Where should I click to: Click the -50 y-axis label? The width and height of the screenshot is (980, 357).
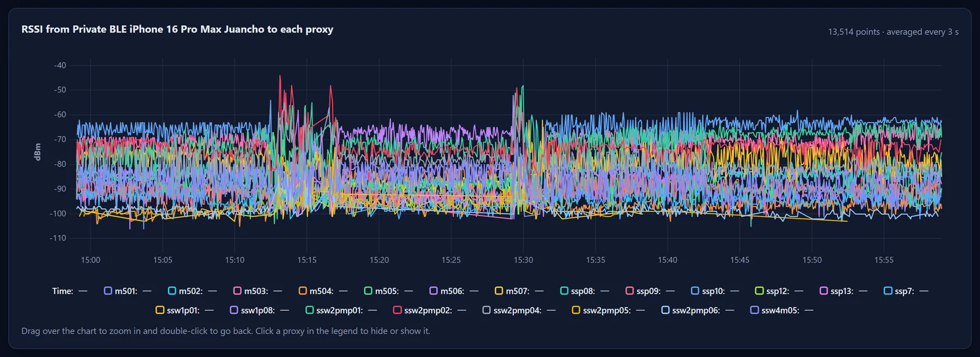click(x=59, y=90)
